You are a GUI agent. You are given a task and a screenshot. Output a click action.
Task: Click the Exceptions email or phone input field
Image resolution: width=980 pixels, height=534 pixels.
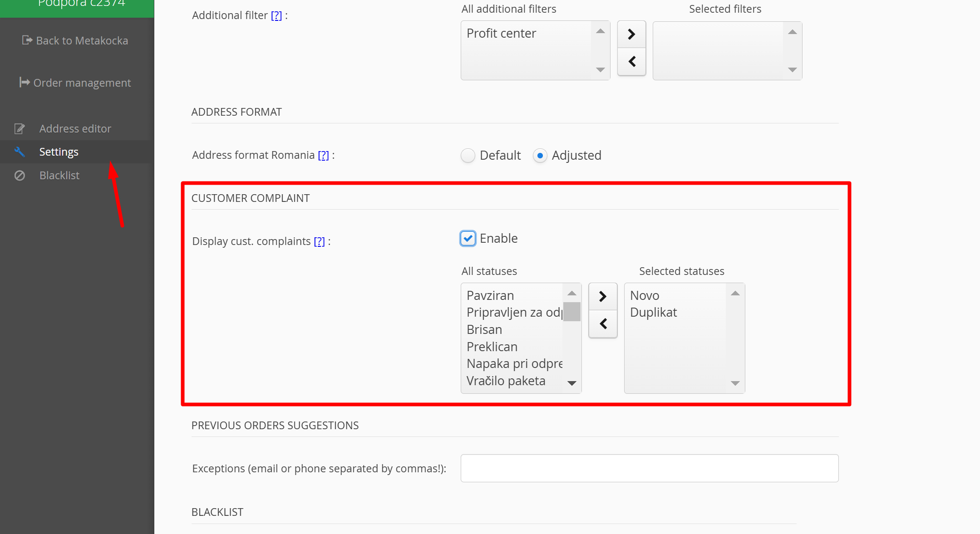pos(649,468)
